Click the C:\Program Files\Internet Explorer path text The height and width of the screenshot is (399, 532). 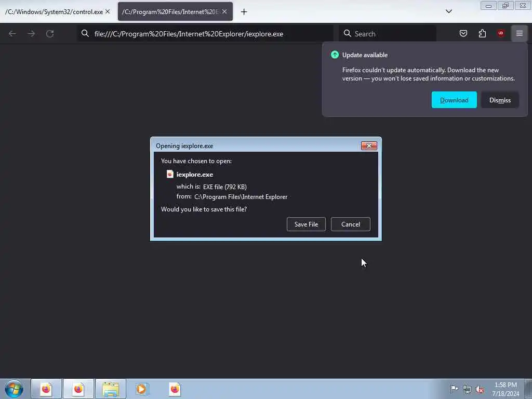click(241, 197)
